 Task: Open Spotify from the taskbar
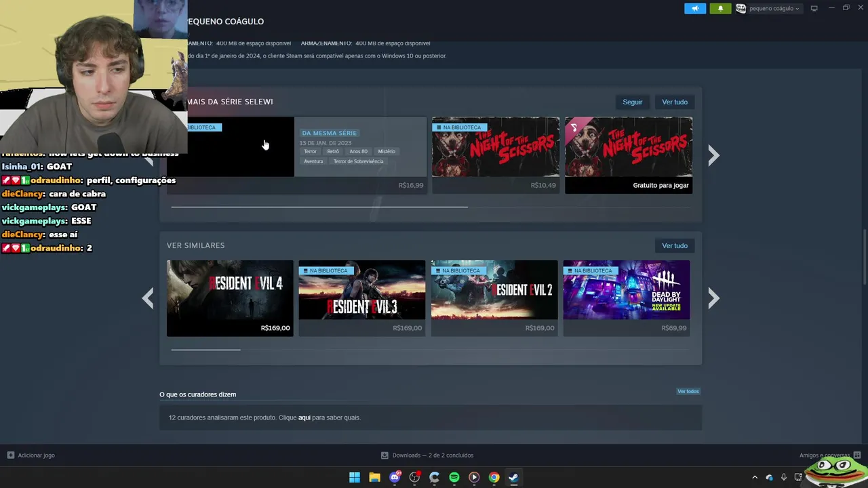[x=454, y=477]
